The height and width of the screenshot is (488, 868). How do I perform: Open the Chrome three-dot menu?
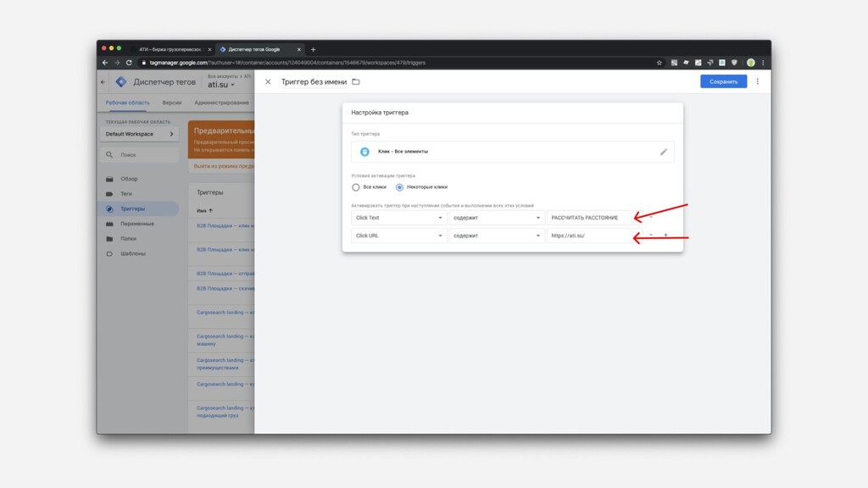pyautogui.click(x=763, y=63)
